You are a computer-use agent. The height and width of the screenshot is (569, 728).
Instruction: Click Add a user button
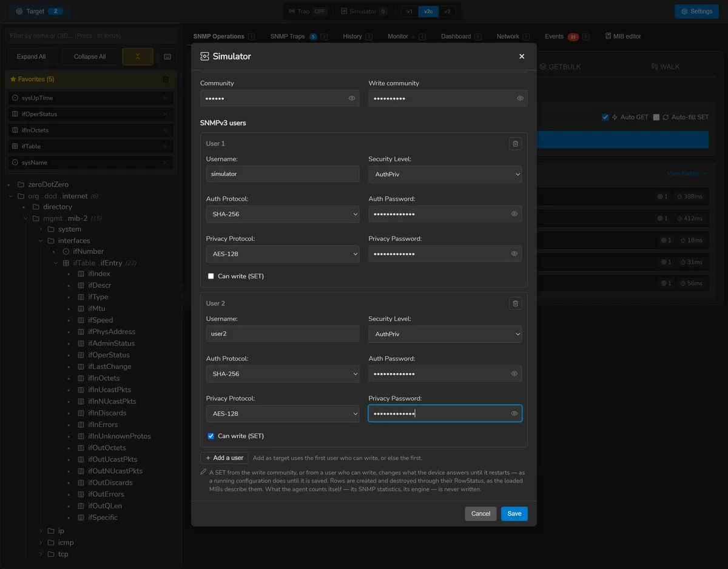(224, 458)
